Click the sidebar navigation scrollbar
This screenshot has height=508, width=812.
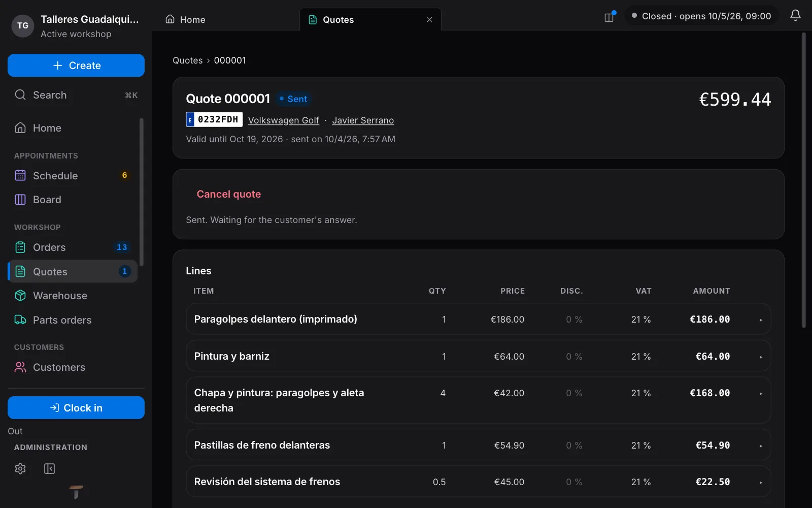coord(142,192)
